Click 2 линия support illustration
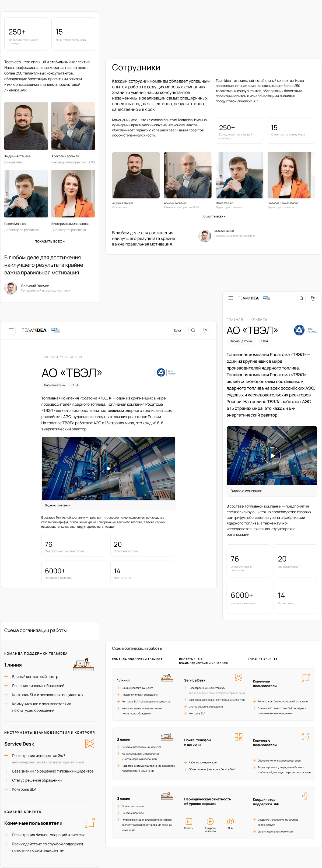The image size is (322, 868). tap(167, 737)
